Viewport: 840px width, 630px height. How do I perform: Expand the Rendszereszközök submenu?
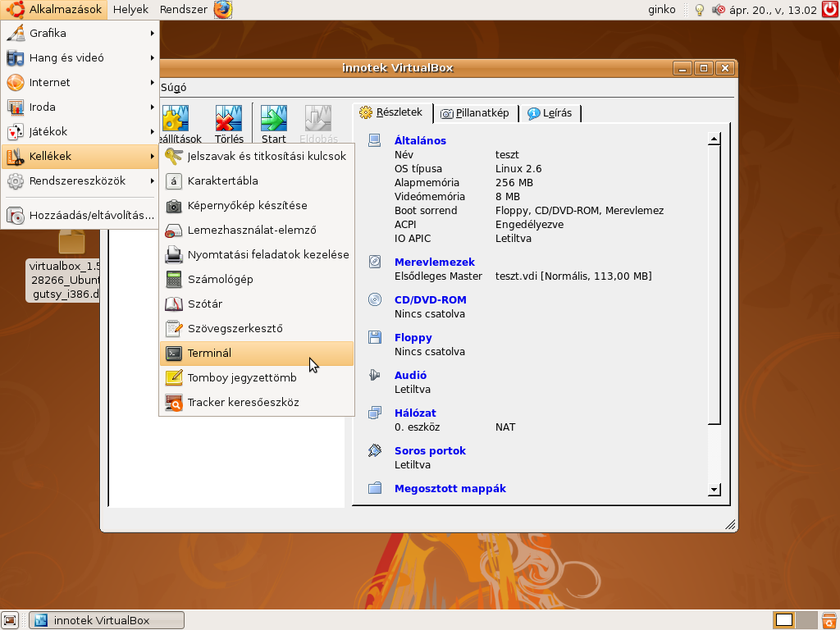click(x=80, y=181)
